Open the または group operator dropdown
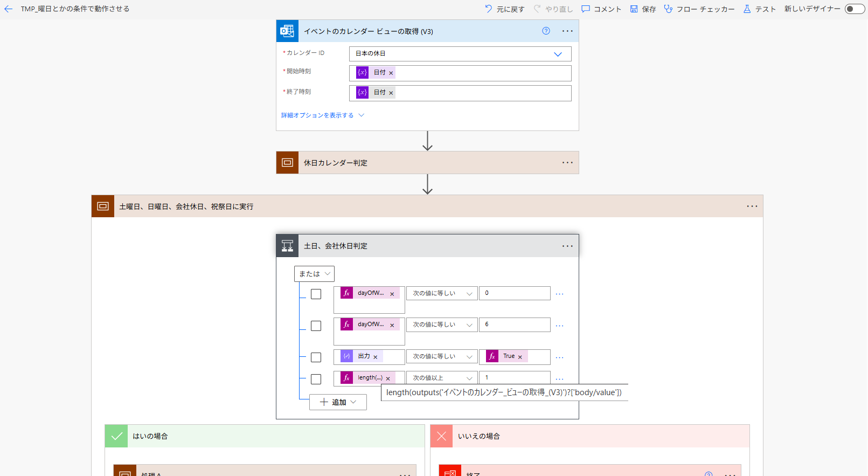Viewport: 868px width, 476px height. tap(314, 274)
